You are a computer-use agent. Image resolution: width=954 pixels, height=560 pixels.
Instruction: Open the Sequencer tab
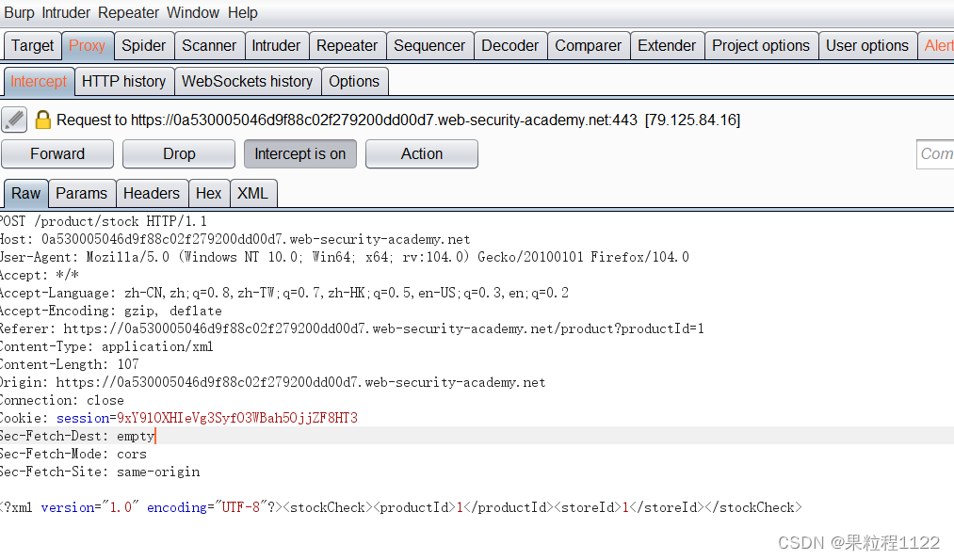coord(429,45)
